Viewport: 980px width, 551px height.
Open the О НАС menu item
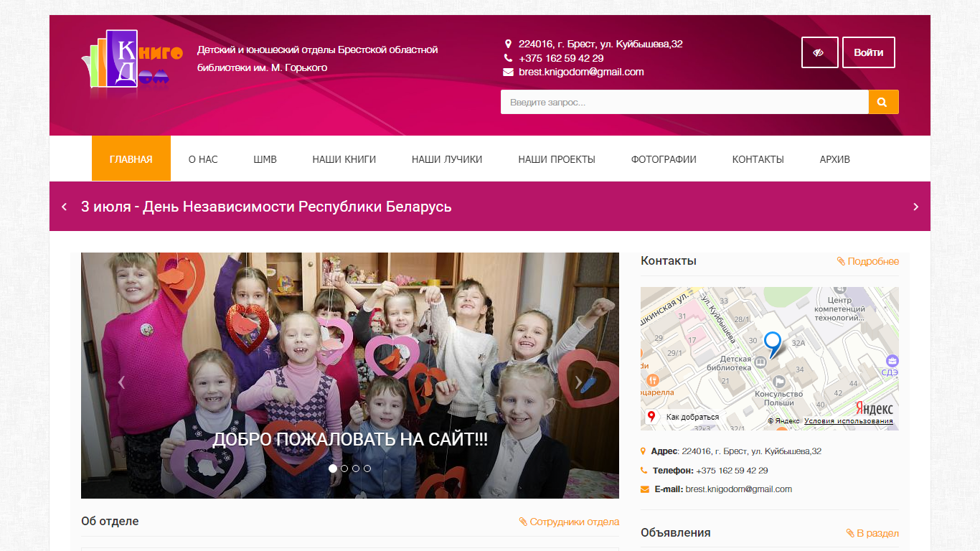click(203, 159)
